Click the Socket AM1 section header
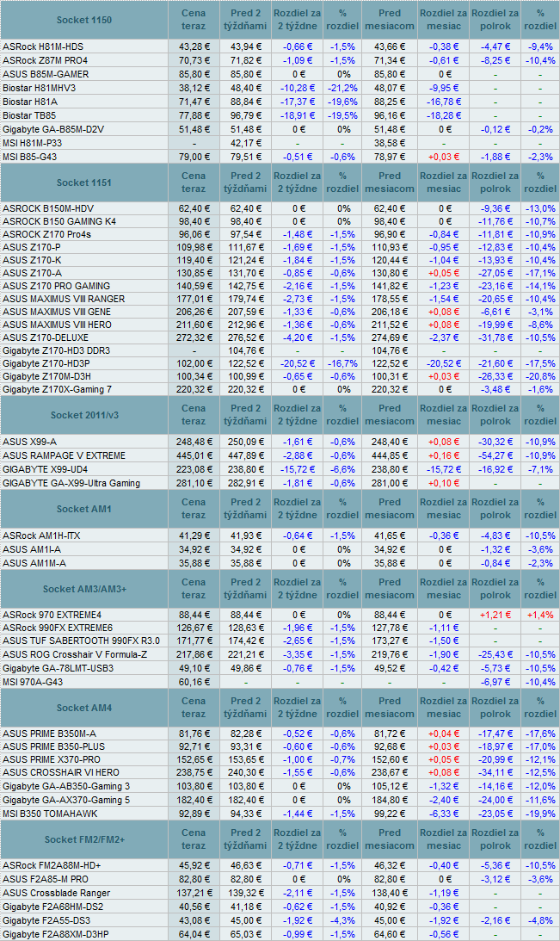The width and height of the screenshot is (560, 941). (x=84, y=509)
